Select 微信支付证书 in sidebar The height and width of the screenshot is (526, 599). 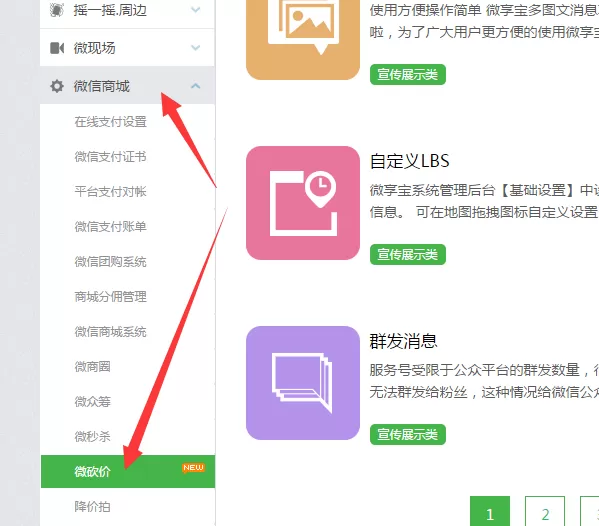[110, 157]
